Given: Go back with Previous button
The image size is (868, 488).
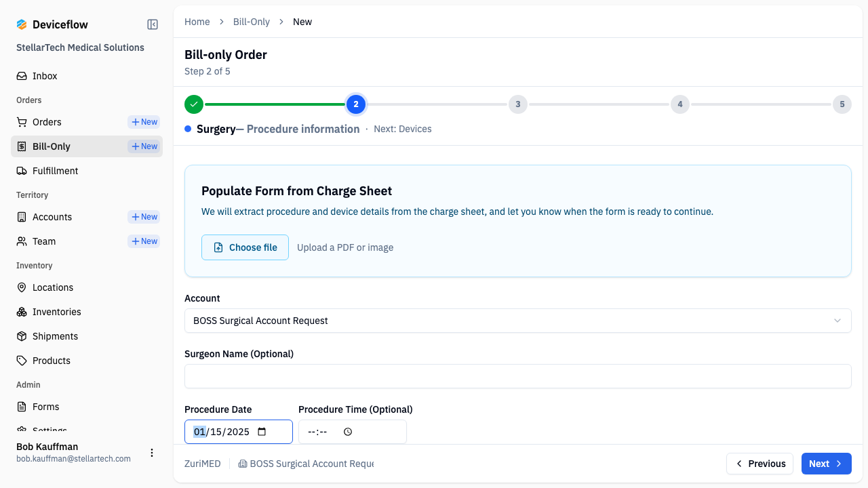Looking at the screenshot, I should 759,464.
